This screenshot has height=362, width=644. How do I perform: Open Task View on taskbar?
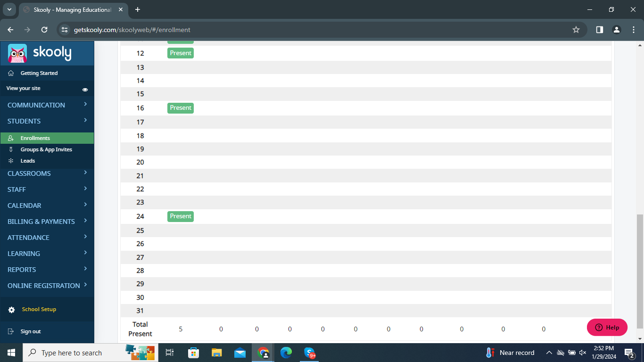click(170, 353)
